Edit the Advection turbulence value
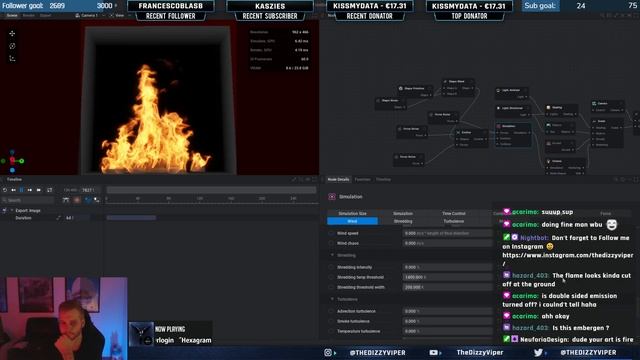The height and width of the screenshot is (360, 640). [x=447, y=311]
